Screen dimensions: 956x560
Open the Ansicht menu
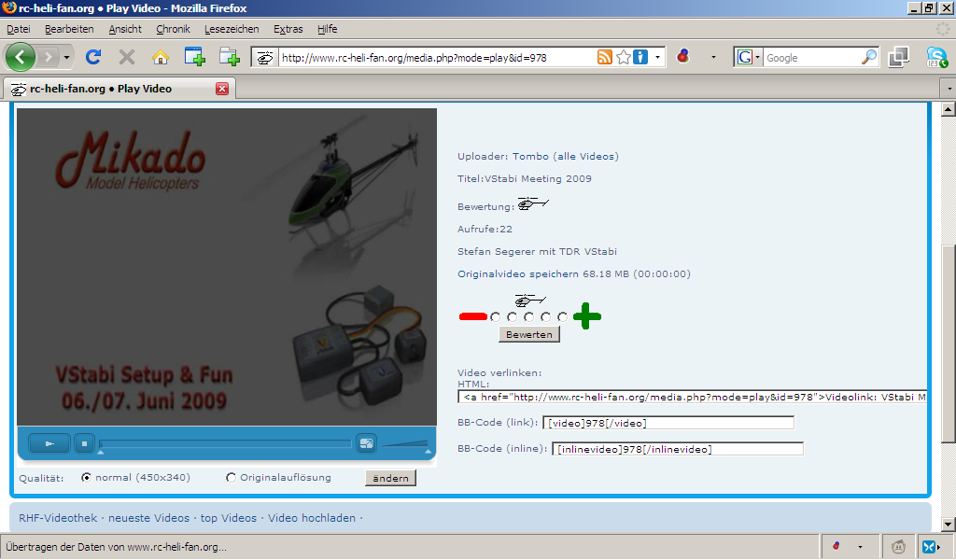tap(125, 29)
